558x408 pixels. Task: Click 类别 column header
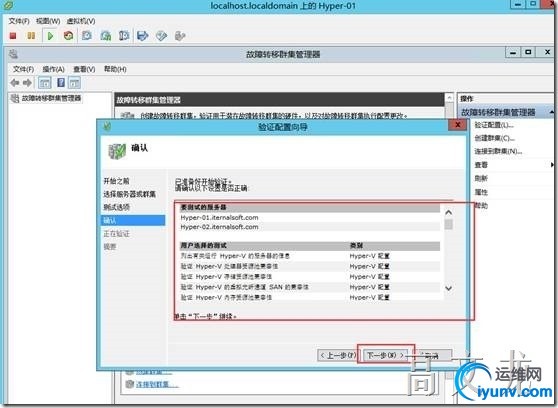[x=356, y=246]
